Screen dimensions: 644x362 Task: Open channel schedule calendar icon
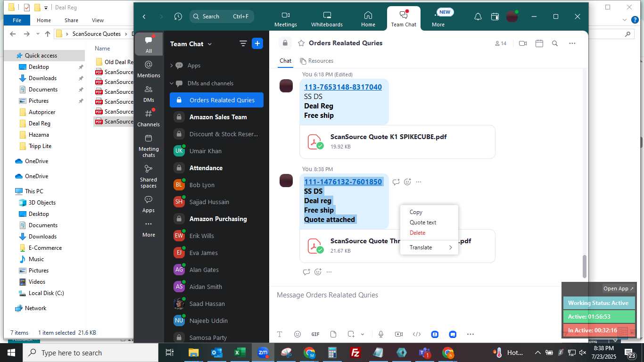(539, 43)
